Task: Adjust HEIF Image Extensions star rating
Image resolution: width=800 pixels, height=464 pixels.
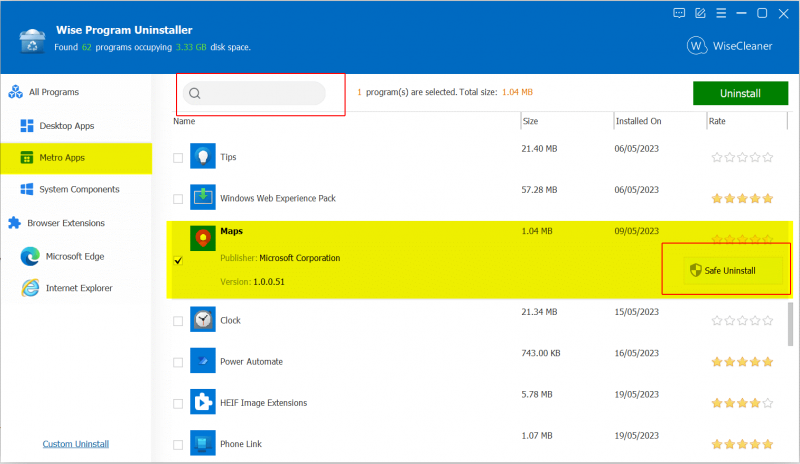Action: point(742,403)
